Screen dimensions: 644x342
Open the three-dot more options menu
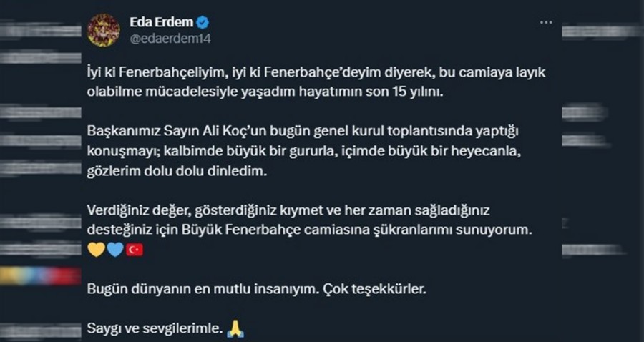[546, 22]
